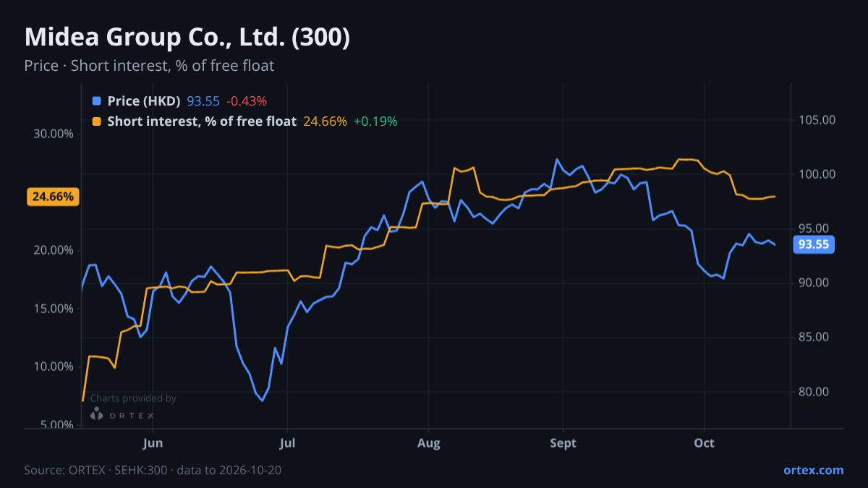The height and width of the screenshot is (488, 868).
Task: Click the Oct month label
Action: pyautogui.click(x=704, y=443)
